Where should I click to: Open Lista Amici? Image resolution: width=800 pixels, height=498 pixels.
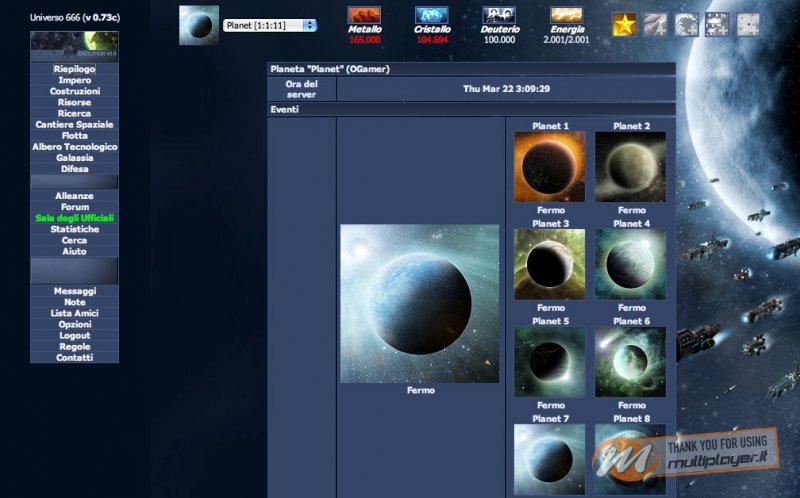click(74, 313)
